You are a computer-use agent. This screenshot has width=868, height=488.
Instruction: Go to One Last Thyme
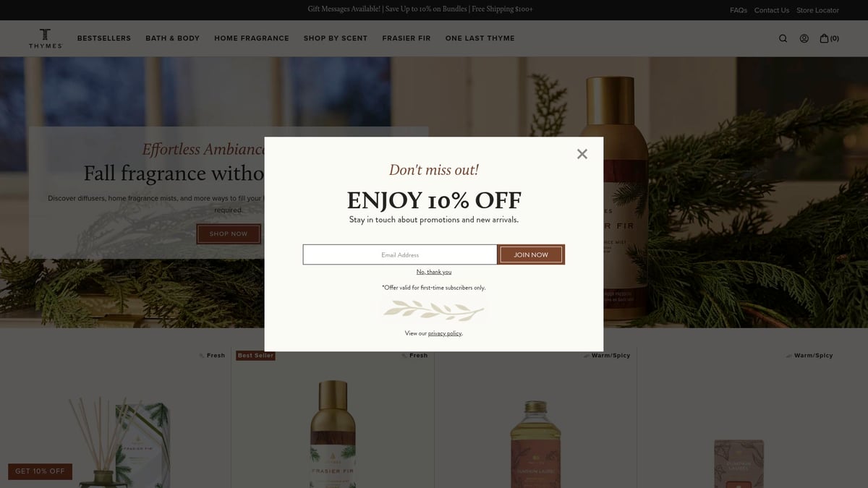pyautogui.click(x=480, y=38)
